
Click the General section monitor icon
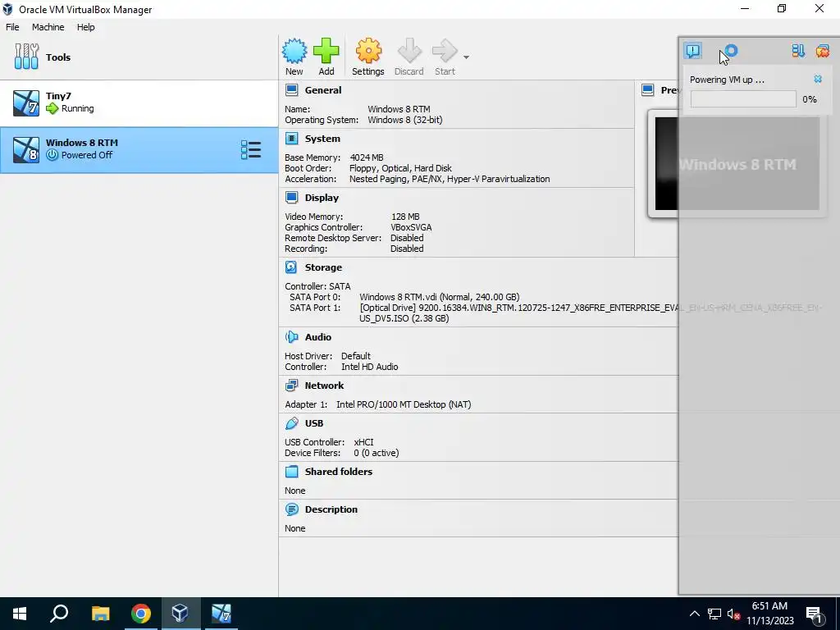pyautogui.click(x=291, y=90)
